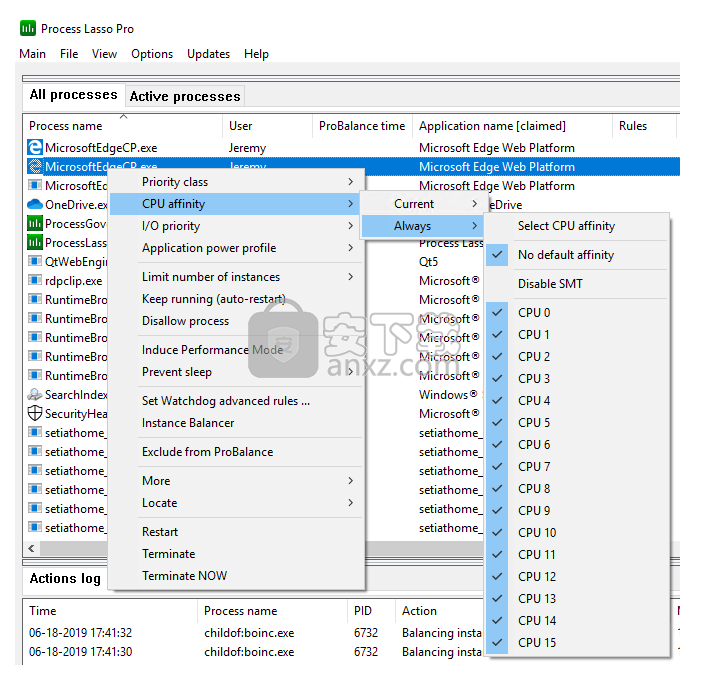712x679 pixels.
Task: Expand the Locate submenu
Action: (237, 503)
